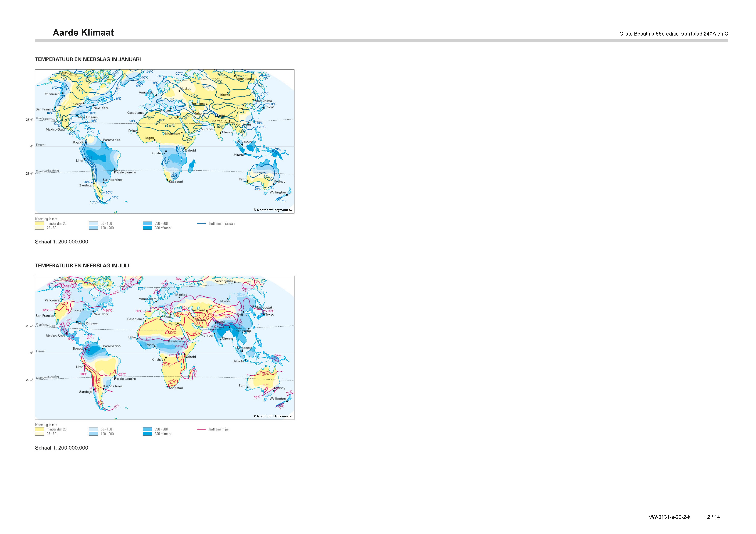
Task: Click the Moskou city dot on January map
Action: [179, 91]
